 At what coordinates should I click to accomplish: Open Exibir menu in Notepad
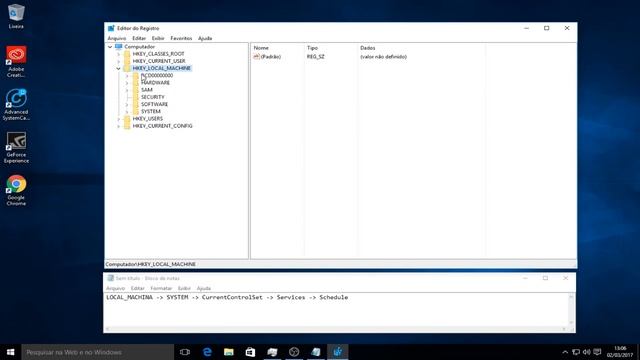click(184, 288)
